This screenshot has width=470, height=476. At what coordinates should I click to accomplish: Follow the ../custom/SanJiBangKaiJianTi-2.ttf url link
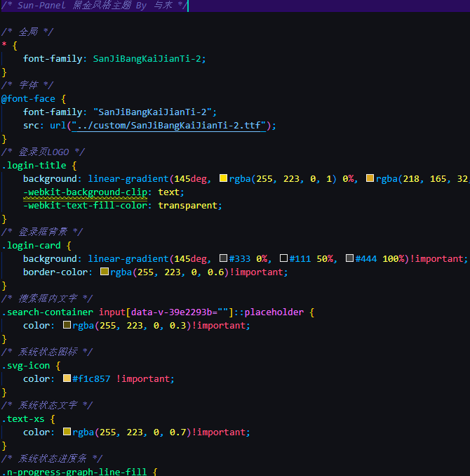click(168, 126)
